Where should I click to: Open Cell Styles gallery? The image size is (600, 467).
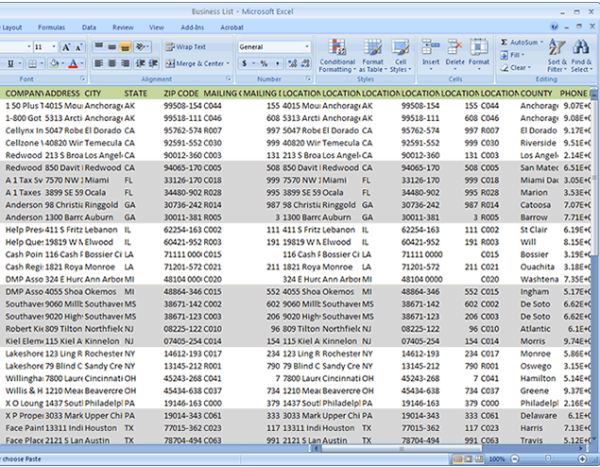coord(400,56)
